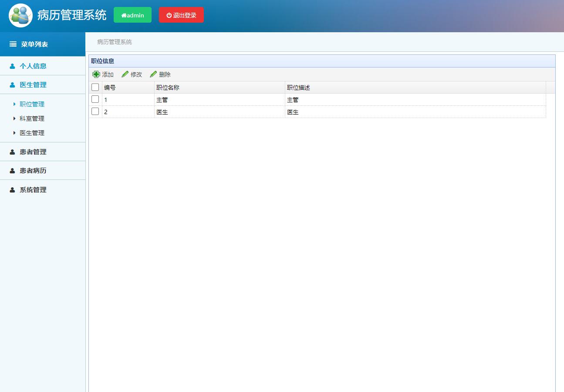Collapse the 医生管理 menu section
The height and width of the screenshot is (392, 564).
tap(43, 84)
